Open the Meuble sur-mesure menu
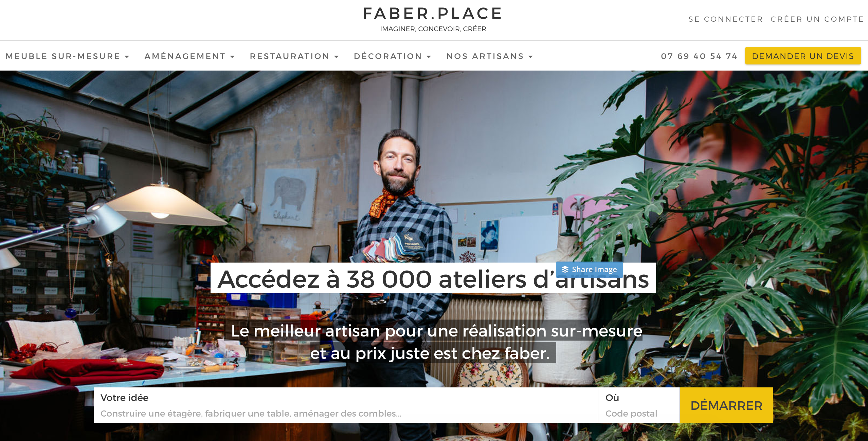The width and height of the screenshot is (868, 441). 68,56
